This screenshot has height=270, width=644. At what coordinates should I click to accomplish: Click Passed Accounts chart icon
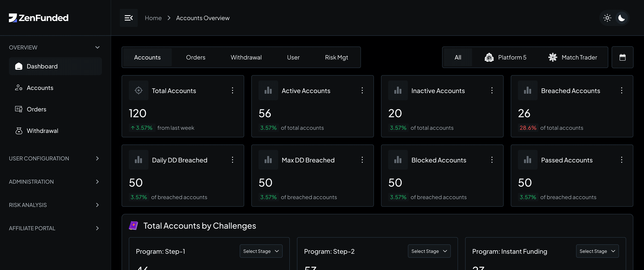click(x=528, y=160)
